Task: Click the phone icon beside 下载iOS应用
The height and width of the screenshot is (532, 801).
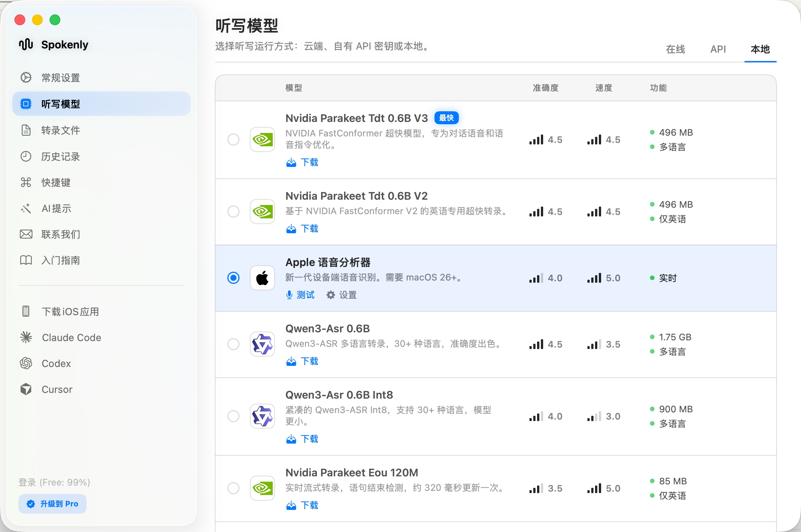Action: tap(26, 311)
